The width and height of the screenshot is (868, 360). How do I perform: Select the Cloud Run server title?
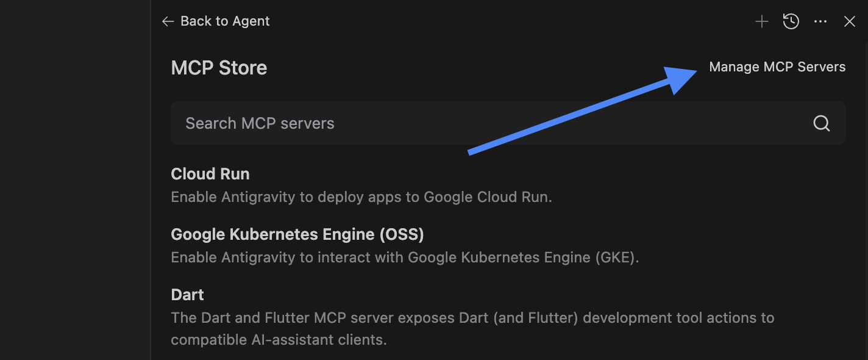[x=210, y=174]
